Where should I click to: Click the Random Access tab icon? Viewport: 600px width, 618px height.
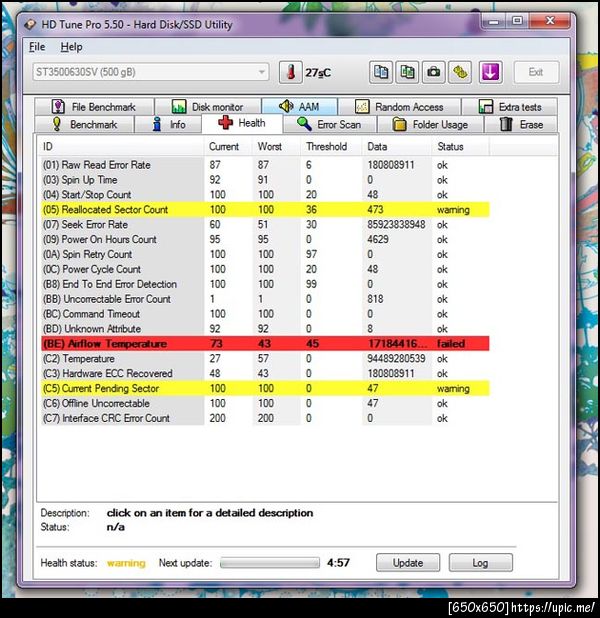click(x=362, y=106)
